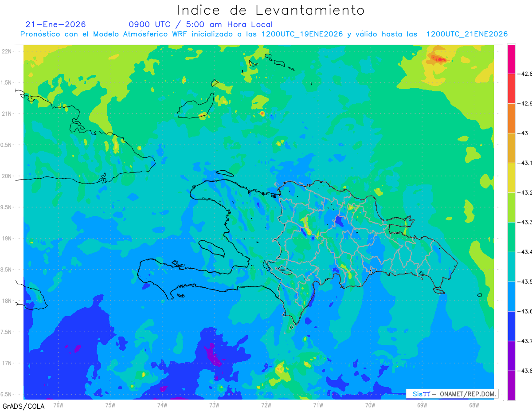Choose the light blue legend swatch between -43.5 and -43.6
The height and width of the screenshot is (411, 532).
511,296
